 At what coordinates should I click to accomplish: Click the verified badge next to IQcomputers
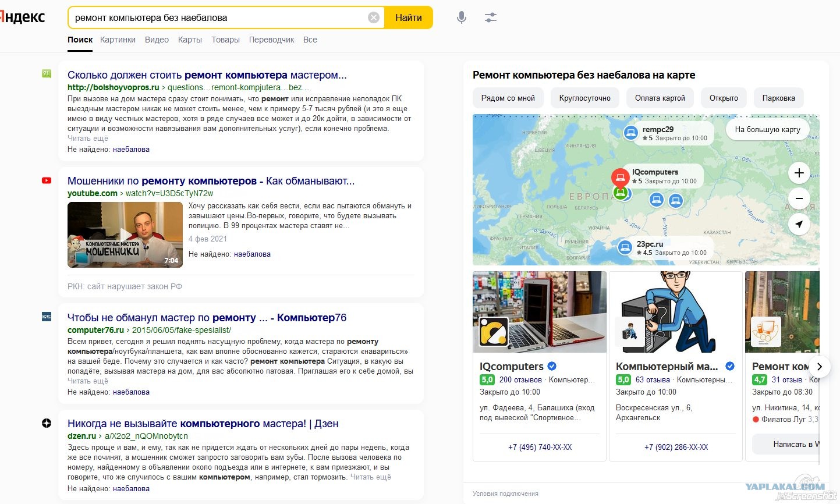point(552,366)
